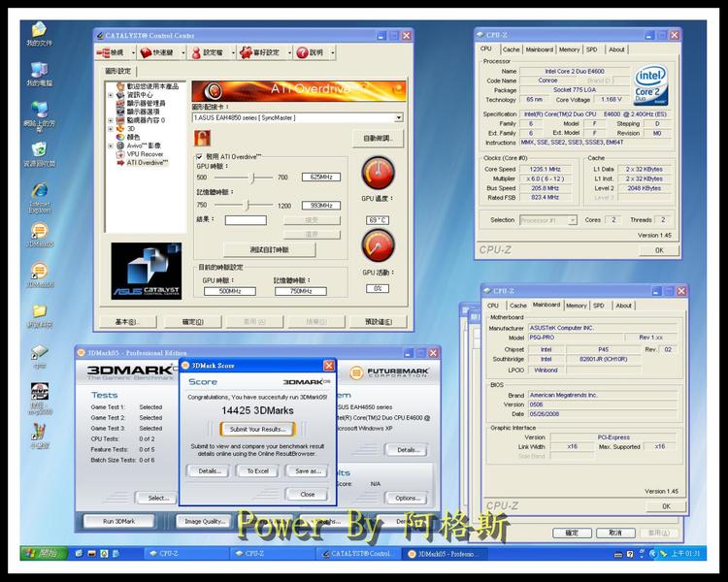Click the Run 3DMark button

click(x=118, y=521)
